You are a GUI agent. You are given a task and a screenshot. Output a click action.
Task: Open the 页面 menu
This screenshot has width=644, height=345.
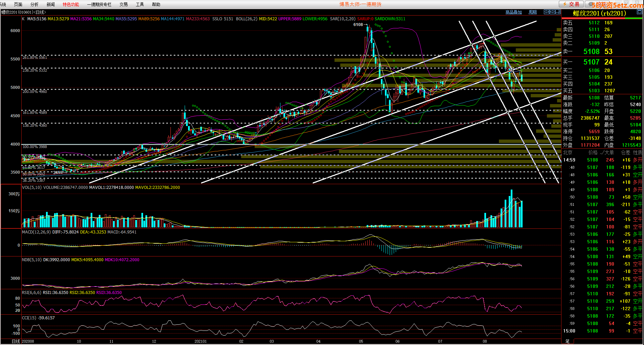coord(18,4)
